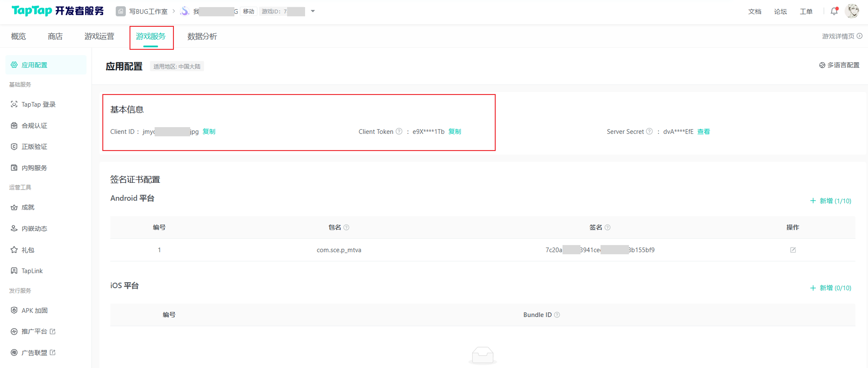
Task: Open the user avatar menu
Action: pyautogui.click(x=852, y=11)
